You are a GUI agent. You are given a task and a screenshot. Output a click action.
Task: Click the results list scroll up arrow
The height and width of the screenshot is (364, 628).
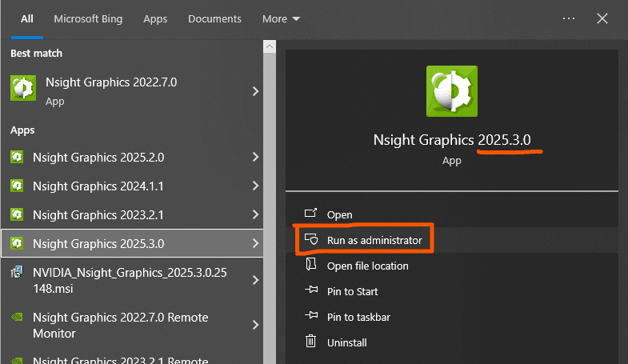tap(270, 47)
